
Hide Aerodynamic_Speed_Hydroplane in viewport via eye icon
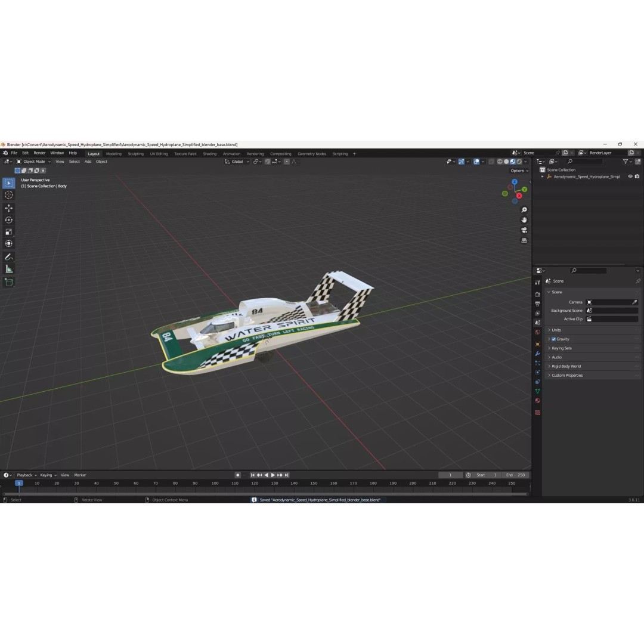pyautogui.click(x=630, y=177)
